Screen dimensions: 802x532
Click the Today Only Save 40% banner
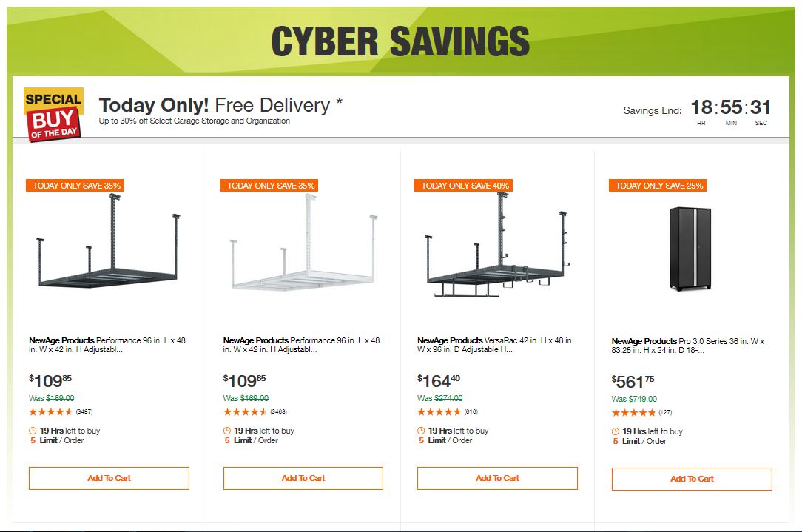[x=463, y=186]
